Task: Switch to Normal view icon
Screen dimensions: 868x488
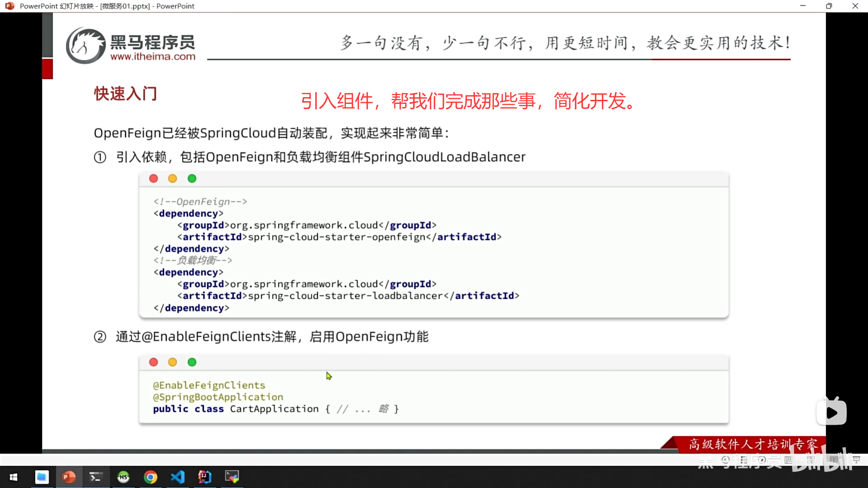Action: tap(788, 460)
